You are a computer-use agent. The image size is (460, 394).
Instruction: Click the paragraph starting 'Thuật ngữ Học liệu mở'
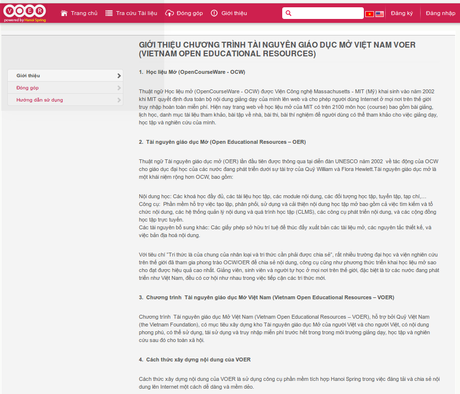coord(288,107)
